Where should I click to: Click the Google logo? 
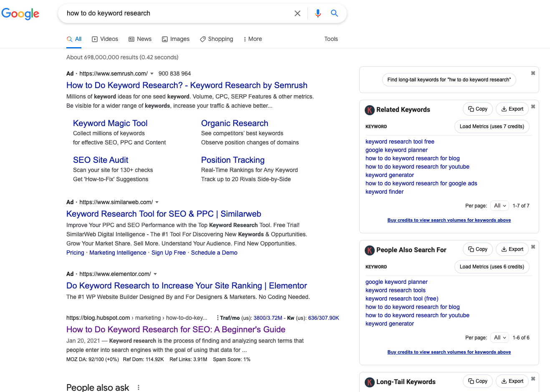[20, 14]
